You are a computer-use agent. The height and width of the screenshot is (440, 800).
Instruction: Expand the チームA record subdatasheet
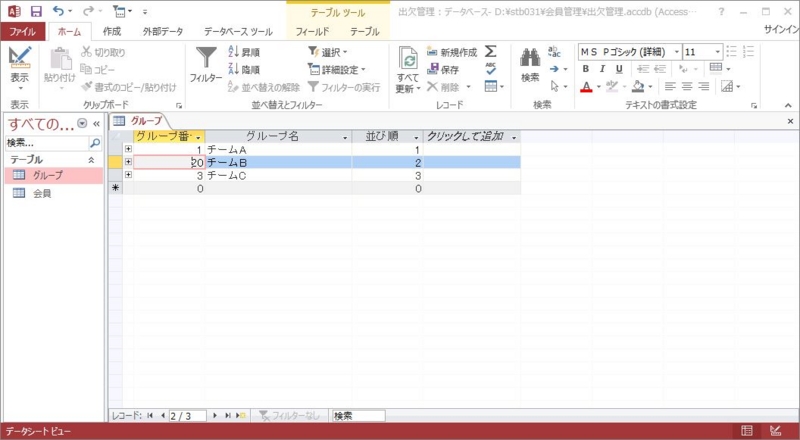[128, 150]
